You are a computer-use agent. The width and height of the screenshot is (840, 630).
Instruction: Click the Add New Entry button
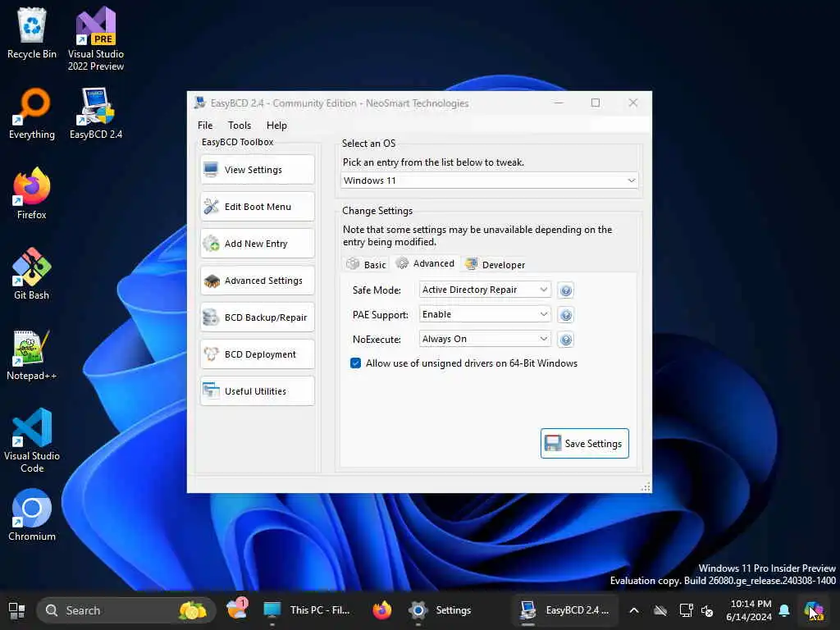[x=257, y=244]
